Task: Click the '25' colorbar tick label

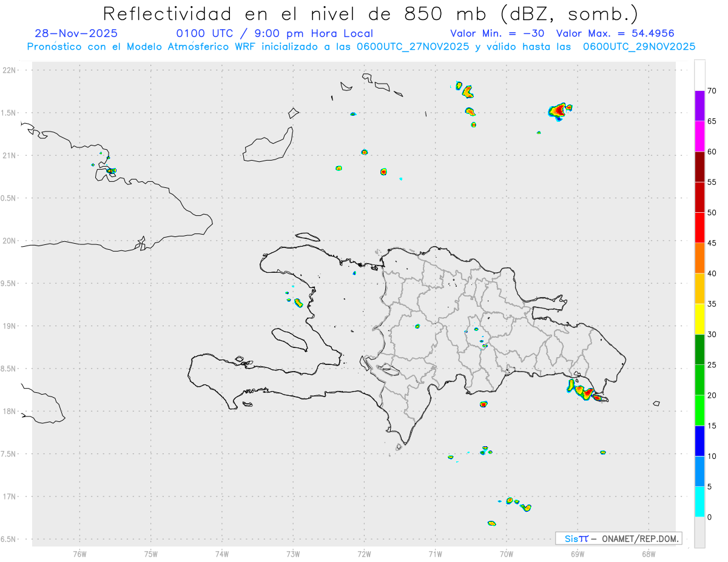Action: (x=712, y=365)
